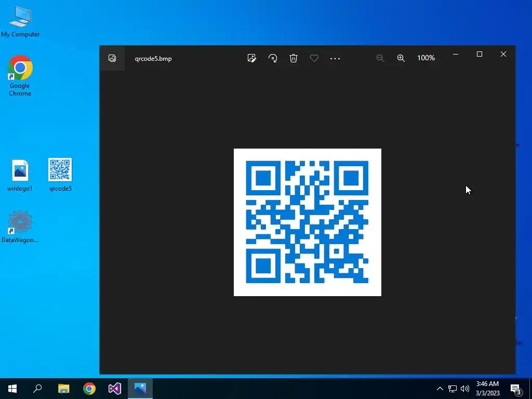
Task: Select My Computer desktop icon
Action: click(x=20, y=21)
